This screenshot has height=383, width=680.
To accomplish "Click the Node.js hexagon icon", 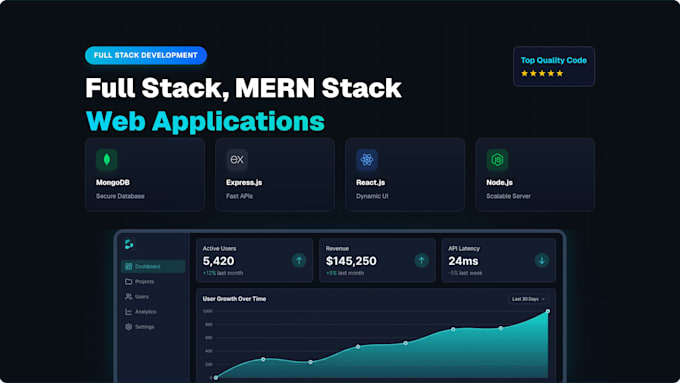I will (x=497, y=160).
